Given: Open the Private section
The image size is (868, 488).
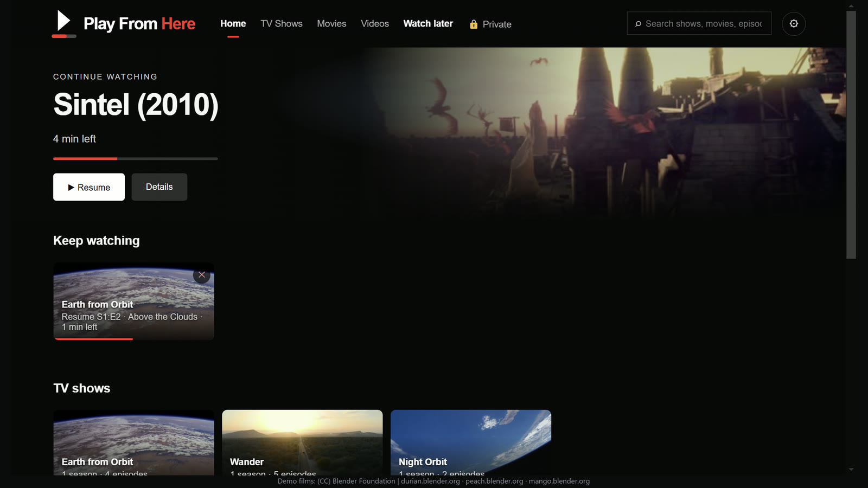Looking at the screenshot, I should (490, 24).
